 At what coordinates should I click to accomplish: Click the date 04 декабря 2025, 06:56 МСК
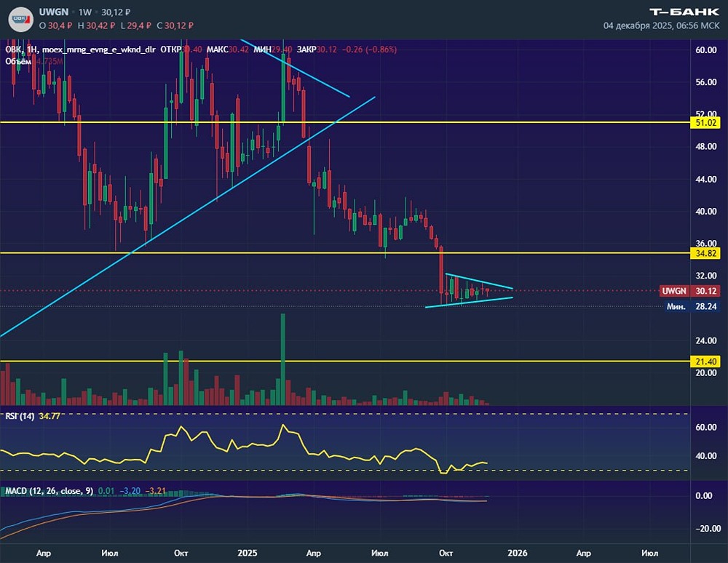coord(661,25)
